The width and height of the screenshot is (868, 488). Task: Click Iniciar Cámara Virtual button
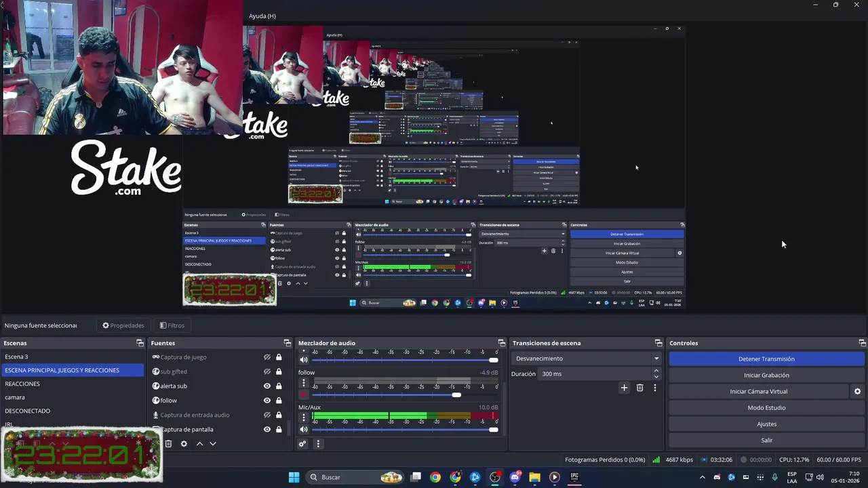coord(759,391)
